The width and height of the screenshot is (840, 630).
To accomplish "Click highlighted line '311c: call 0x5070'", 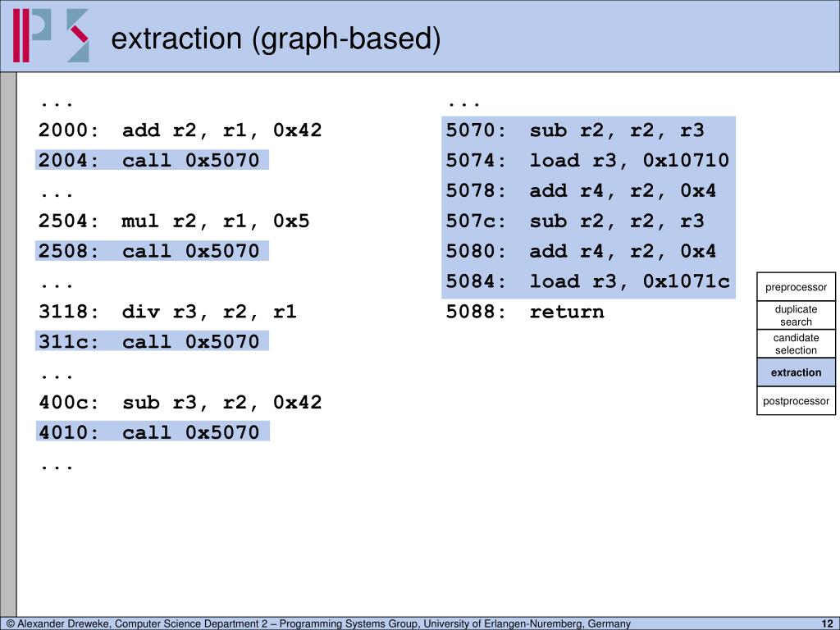I will pos(152,341).
